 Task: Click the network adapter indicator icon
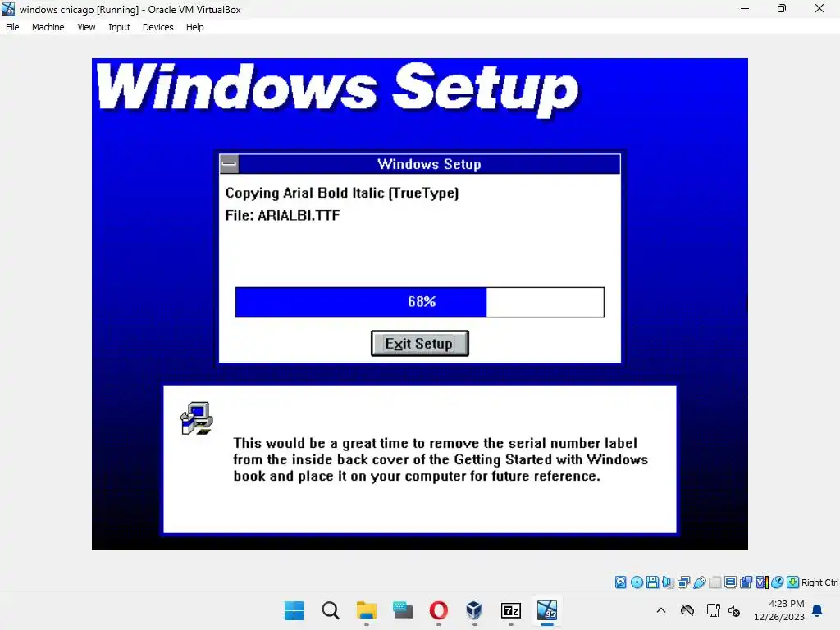tap(683, 582)
